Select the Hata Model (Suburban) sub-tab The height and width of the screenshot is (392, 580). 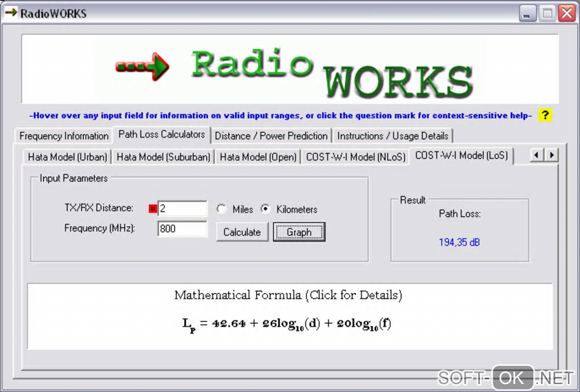(x=163, y=157)
